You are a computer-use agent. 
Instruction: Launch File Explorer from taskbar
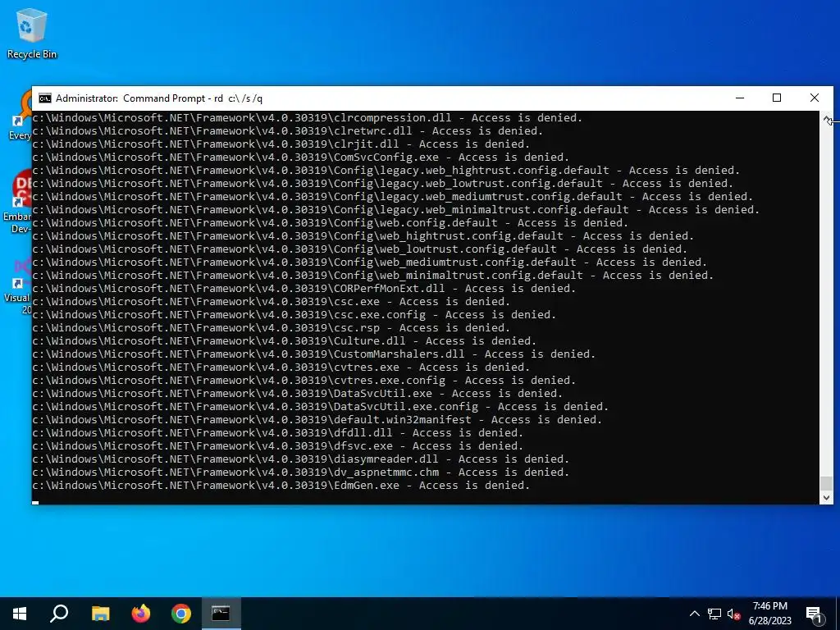pyautogui.click(x=100, y=614)
